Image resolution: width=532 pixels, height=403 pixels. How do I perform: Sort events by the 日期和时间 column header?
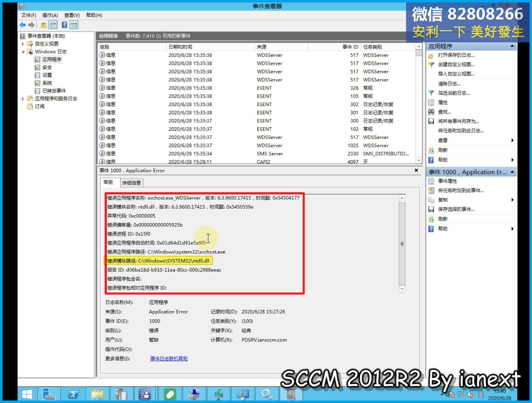pos(210,47)
